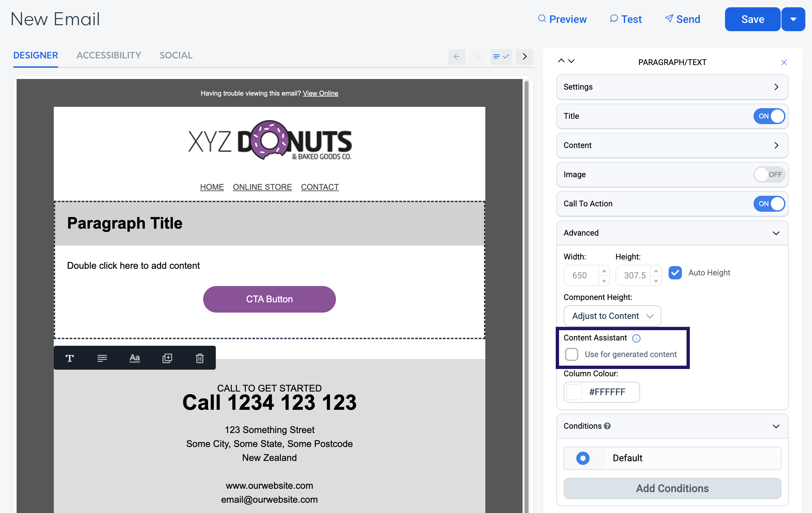Click Add Conditions button
The width and height of the screenshot is (812, 513).
(672, 488)
